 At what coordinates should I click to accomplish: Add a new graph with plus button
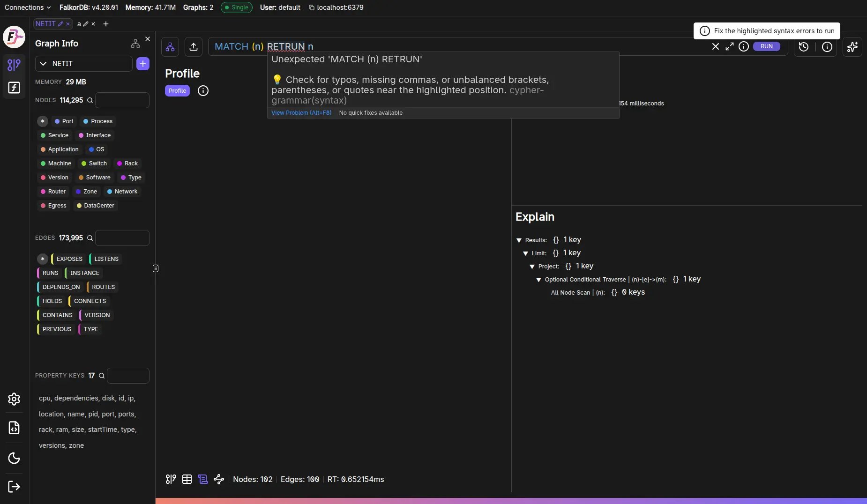pos(143,64)
